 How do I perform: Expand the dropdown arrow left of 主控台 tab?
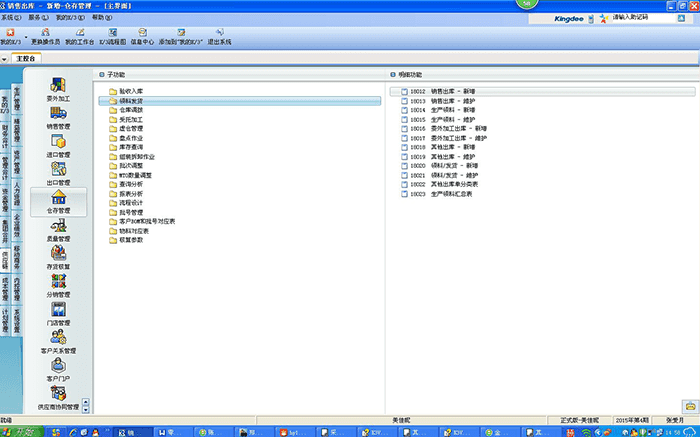click(x=6, y=60)
